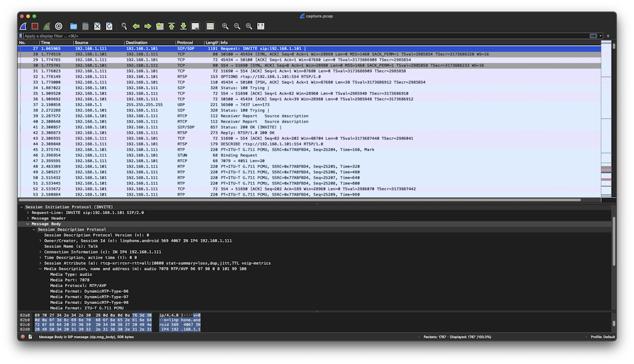
Task: Apply display filter arrow button
Action: coord(593,36)
